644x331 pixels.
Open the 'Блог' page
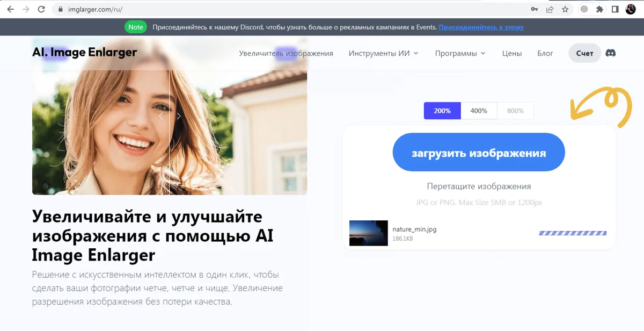point(545,53)
